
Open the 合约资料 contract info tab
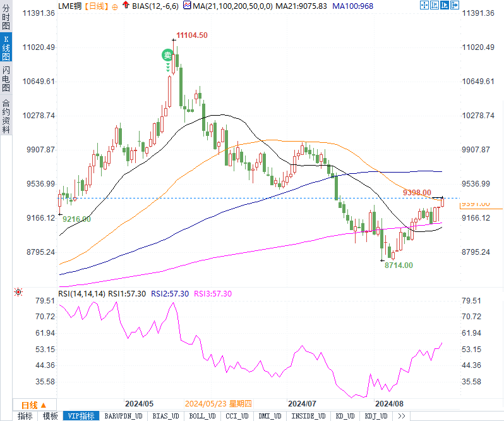point(6,116)
